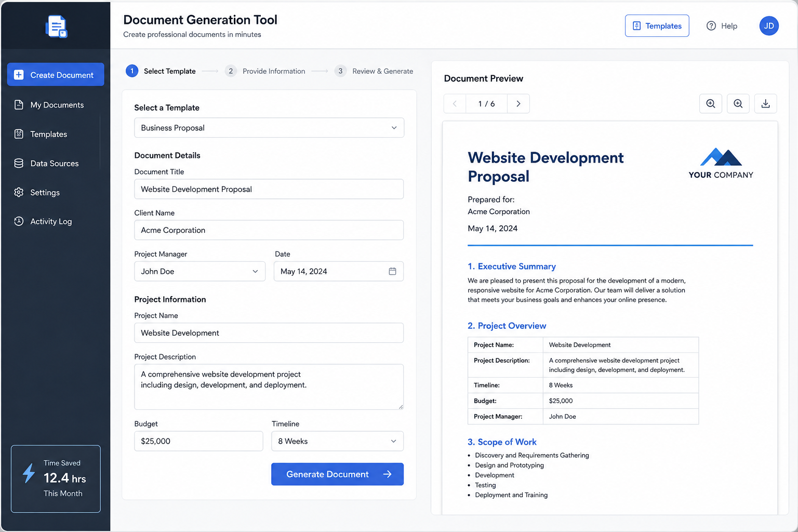The image size is (798, 532).
Task: Open My Documents in sidebar
Action: (56, 105)
